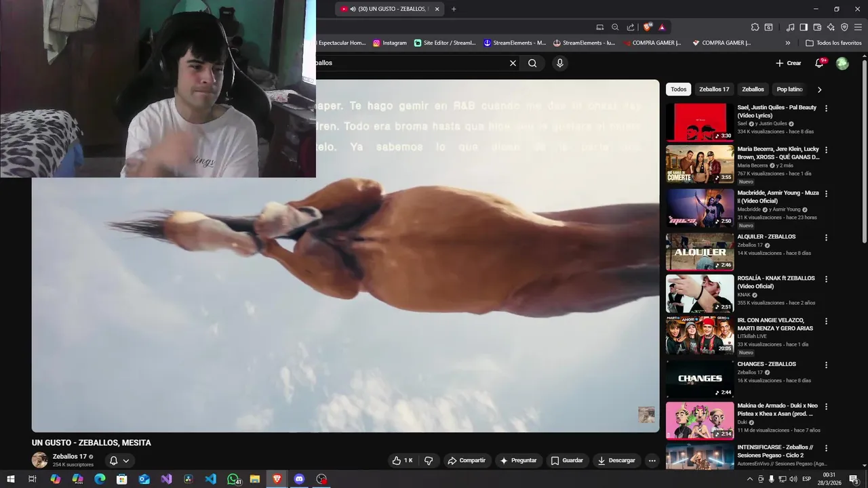This screenshot has height=488, width=868.
Task: Open YouTube notifications bell with 9+ badge
Action: 820,63
